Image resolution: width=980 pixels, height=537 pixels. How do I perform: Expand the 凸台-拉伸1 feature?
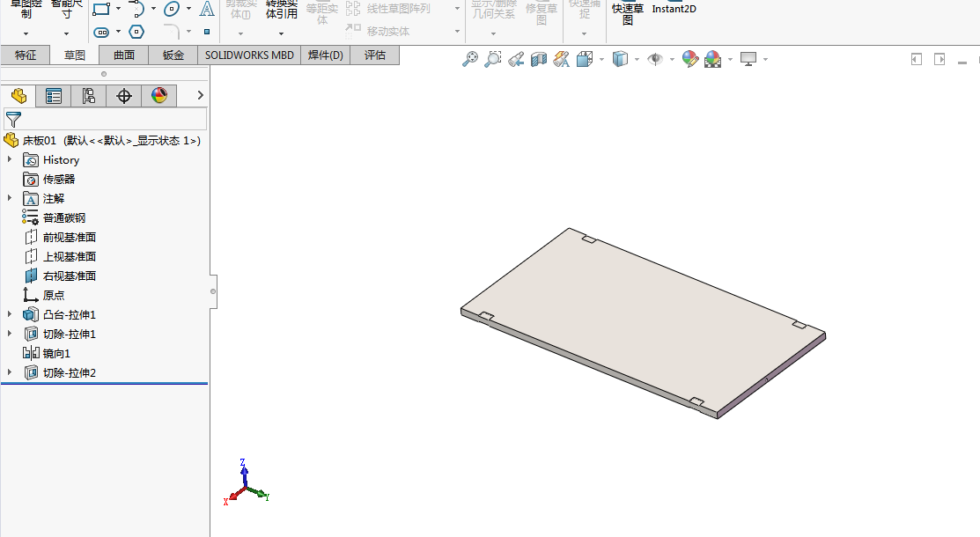[10, 314]
